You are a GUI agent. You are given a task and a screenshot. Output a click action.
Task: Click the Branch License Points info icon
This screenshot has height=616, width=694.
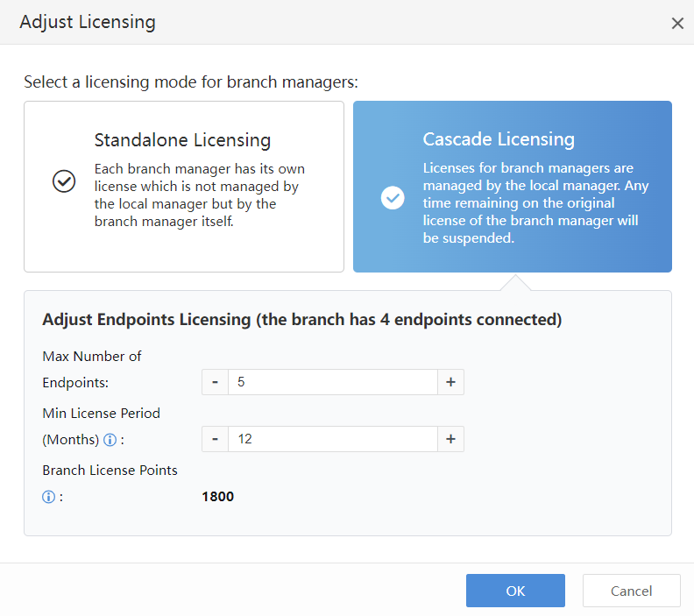pyautogui.click(x=49, y=498)
